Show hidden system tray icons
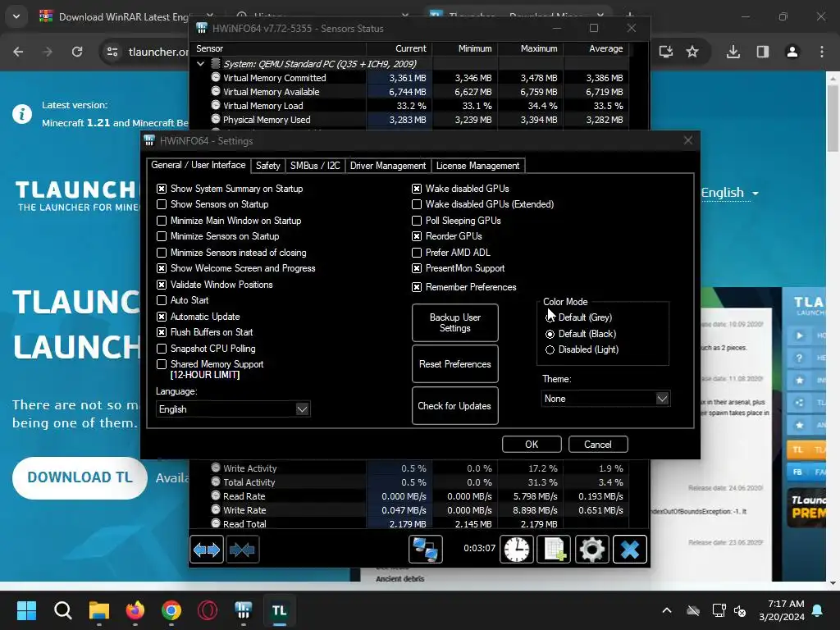The image size is (840, 630). click(666, 610)
